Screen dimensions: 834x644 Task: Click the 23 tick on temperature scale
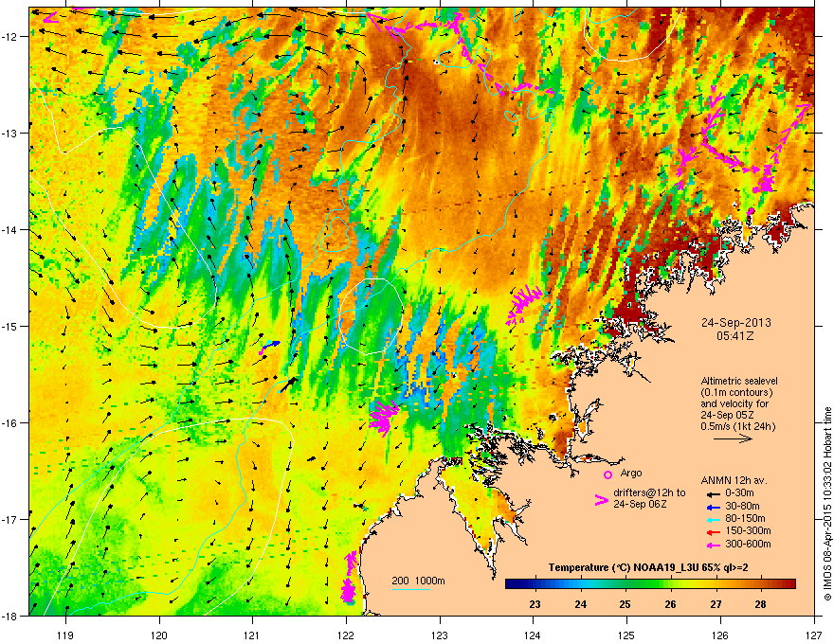535,604
